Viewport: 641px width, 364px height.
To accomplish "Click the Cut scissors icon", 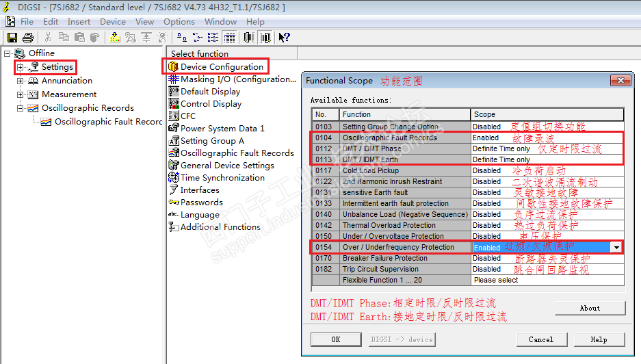I will coord(49,38).
